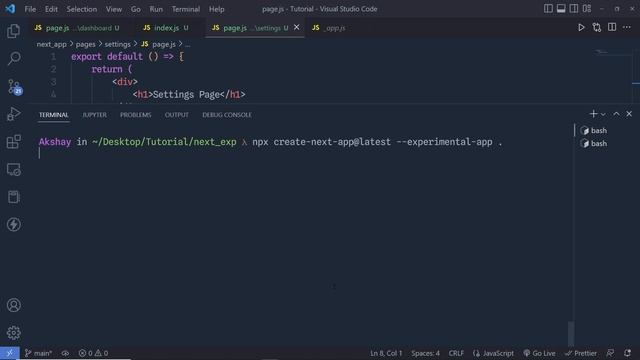Open the Search view
Image resolution: width=640 pixels, height=360 pixels.
click(13, 58)
